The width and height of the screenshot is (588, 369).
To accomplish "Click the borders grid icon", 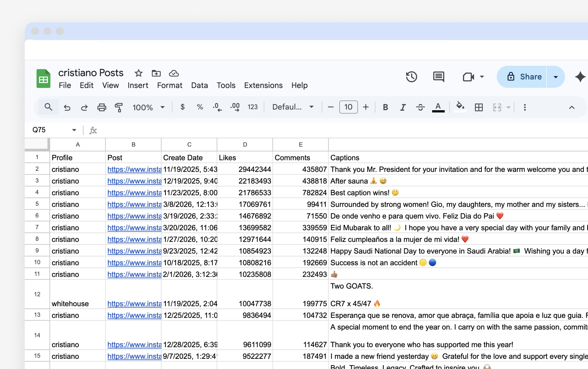I will (479, 107).
